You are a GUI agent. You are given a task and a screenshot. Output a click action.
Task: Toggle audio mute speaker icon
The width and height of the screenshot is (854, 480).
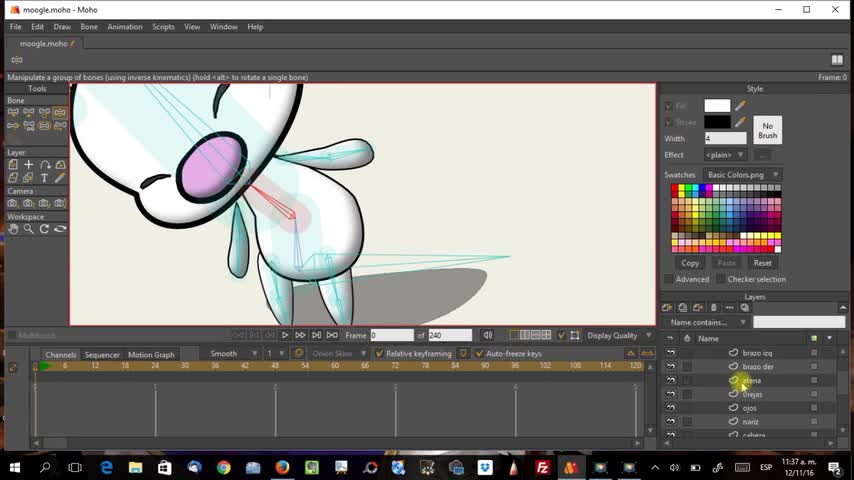487,335
